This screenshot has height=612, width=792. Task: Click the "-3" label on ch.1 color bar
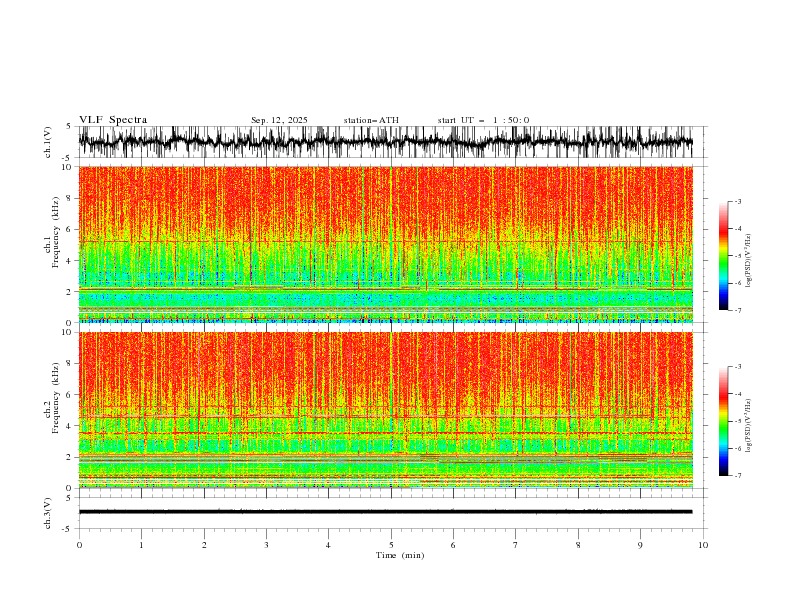coord(737,201)
